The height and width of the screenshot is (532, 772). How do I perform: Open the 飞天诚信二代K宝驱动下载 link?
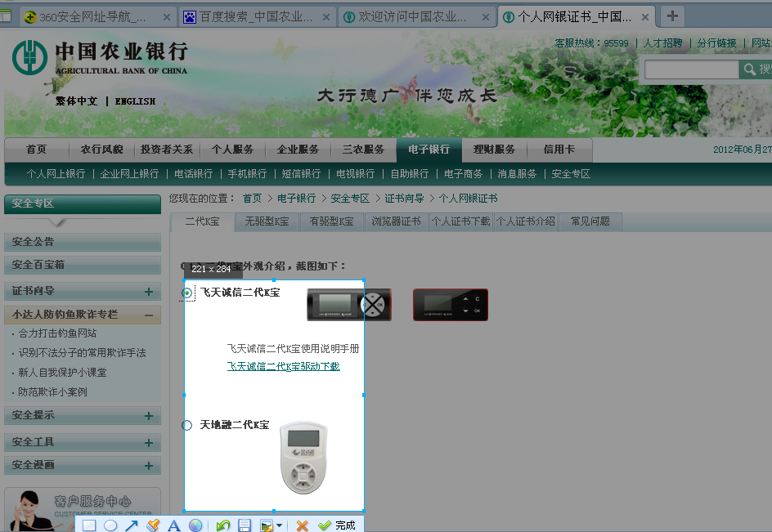click(x=283, y=366)
